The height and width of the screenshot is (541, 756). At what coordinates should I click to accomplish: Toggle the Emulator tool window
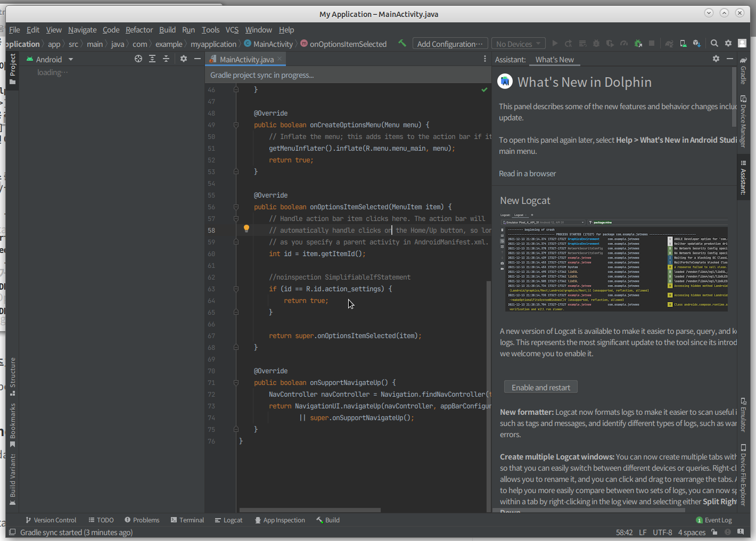[x=743, y=414]
